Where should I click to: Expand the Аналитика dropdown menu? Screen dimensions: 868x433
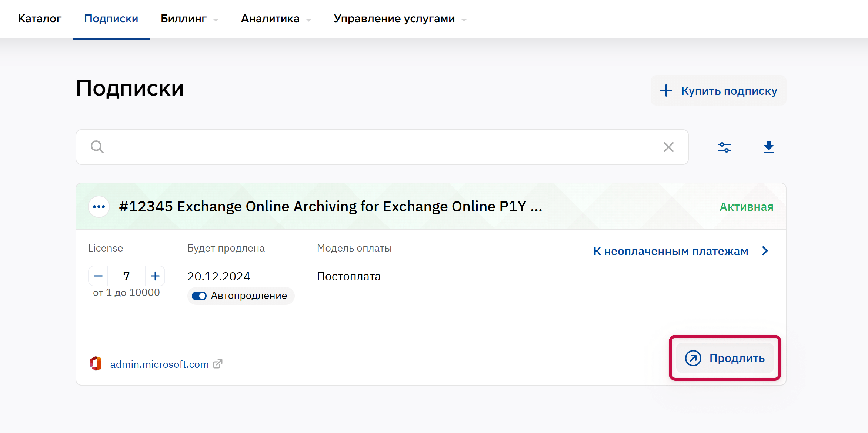point(276,19)
